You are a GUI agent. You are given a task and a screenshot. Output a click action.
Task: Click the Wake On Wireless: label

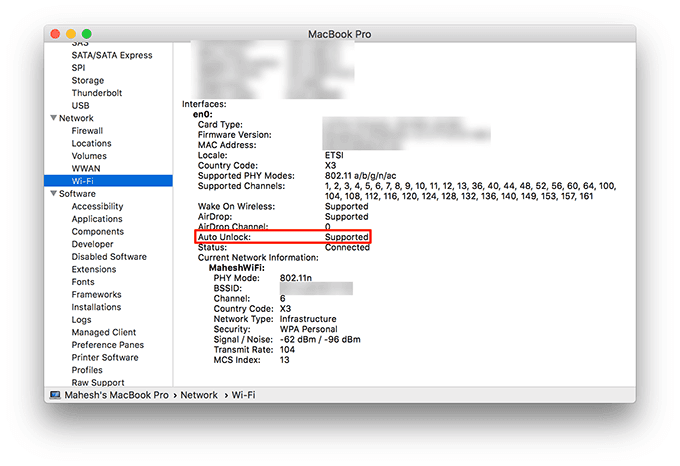tap(236, 206)
